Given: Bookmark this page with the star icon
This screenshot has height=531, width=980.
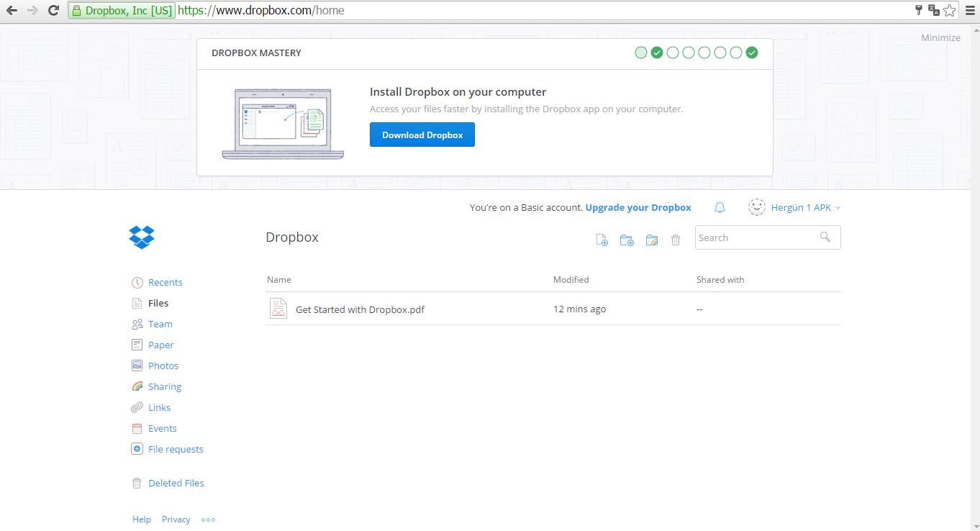Looking at the screenshot, I should coord(950,10).
